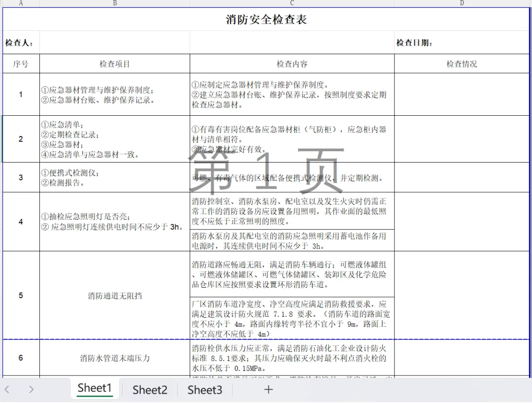The image size is (532, 403).
Task: Select cell starting ①应制定应急器材管理
Action: click(292, 94)
